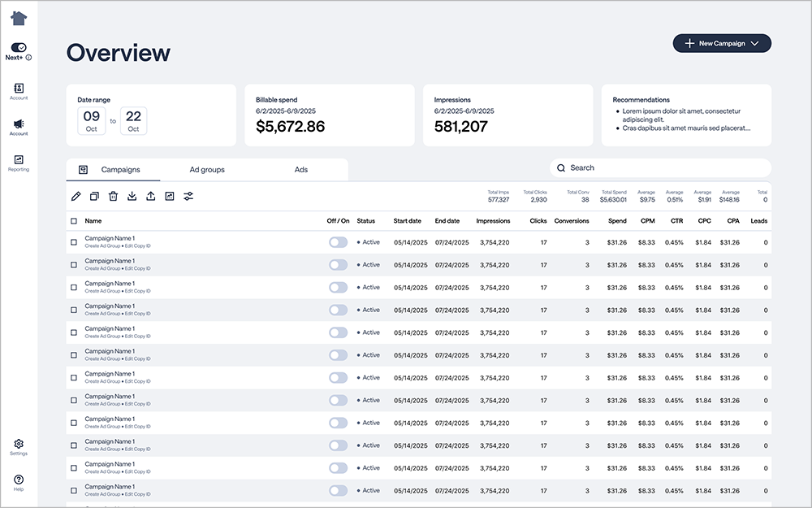Click the pencil edit icon in the toolbar
Viewport: 812px width, 508px height.
point(76,196)
